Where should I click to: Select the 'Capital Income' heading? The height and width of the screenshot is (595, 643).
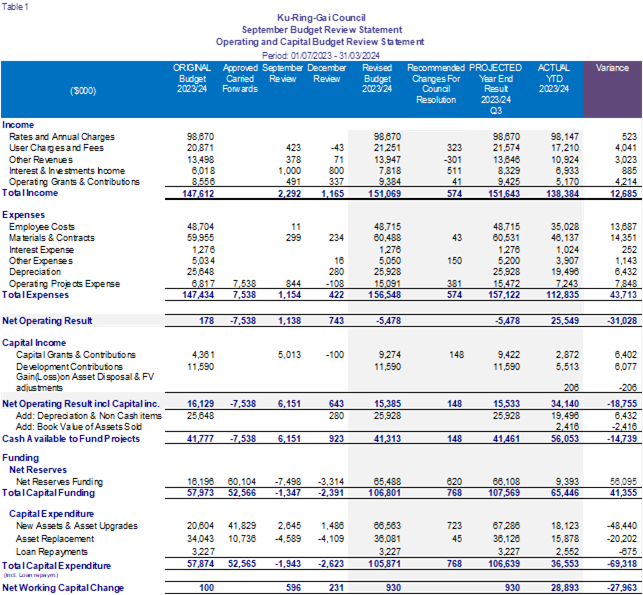[x=34, y=343]
